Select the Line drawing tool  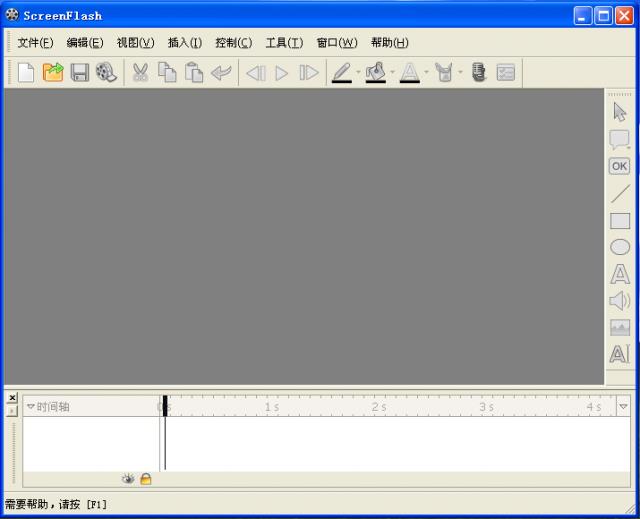coord(620,194)
